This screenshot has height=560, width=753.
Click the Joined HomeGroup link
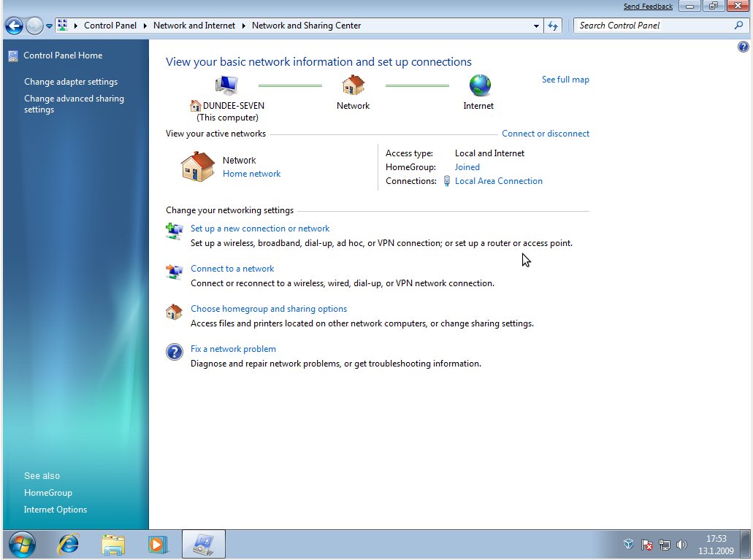(467, 167)
